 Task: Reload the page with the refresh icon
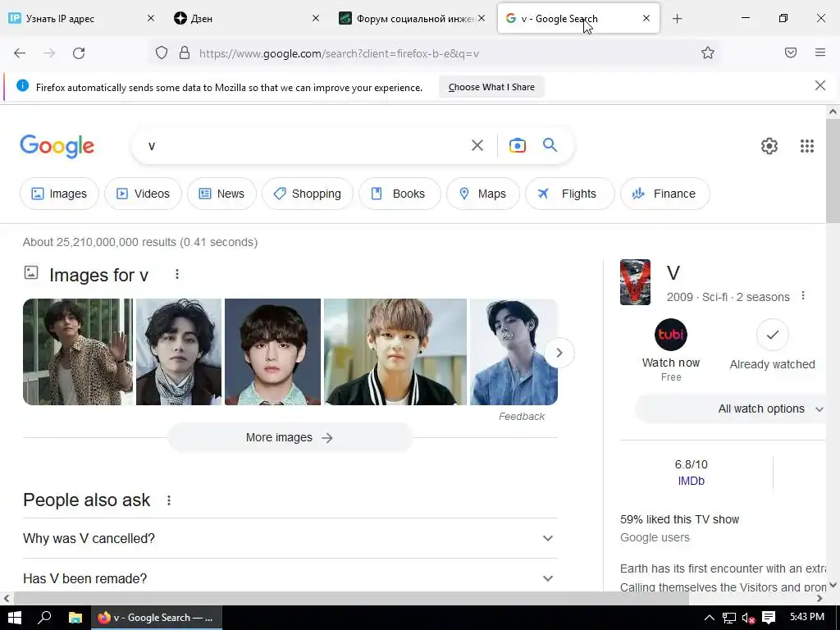[79, 53]
